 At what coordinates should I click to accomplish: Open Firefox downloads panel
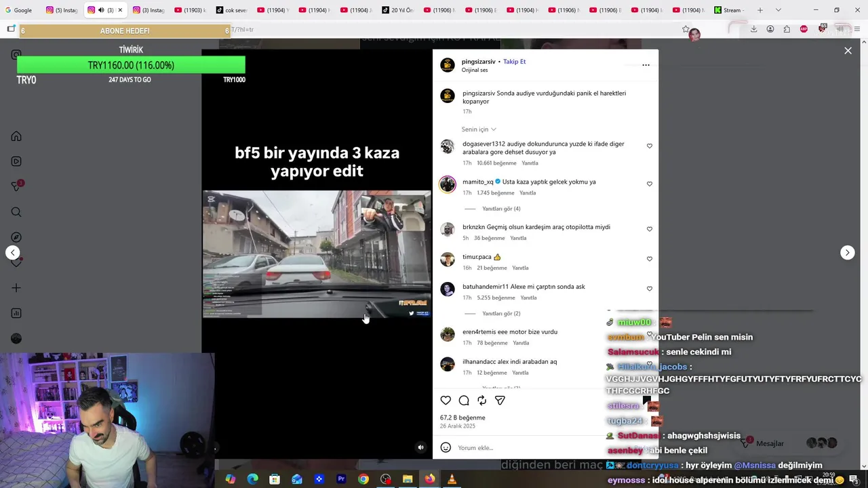click(x=753, y=29)
